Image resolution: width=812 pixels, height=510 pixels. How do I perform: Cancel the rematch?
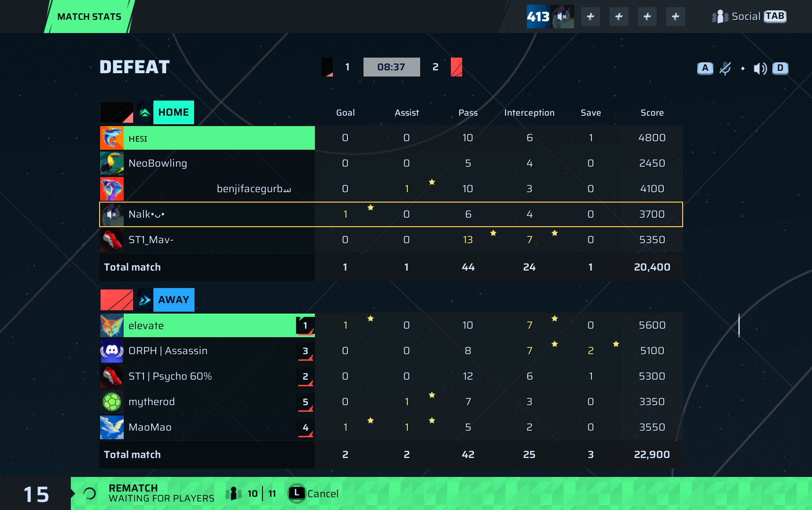pos(314,493)
